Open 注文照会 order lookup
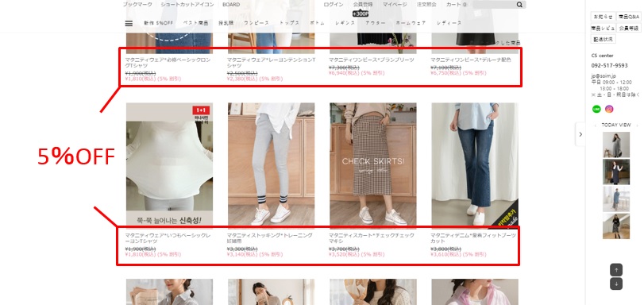Image resolution: width=644 pixels, height=305 pixels. (x=426, y=5)
